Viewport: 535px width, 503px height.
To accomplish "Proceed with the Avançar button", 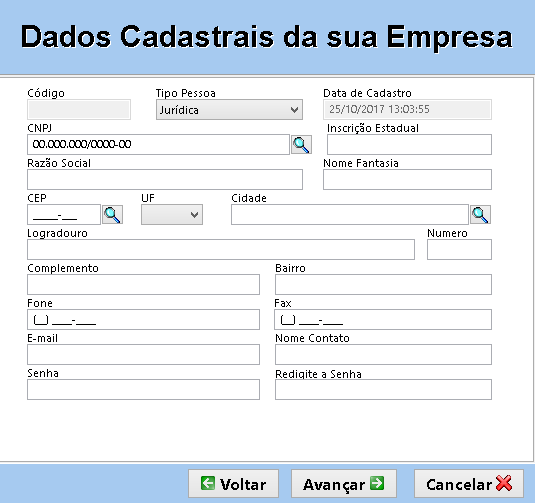I will click(x=344, y=484).
